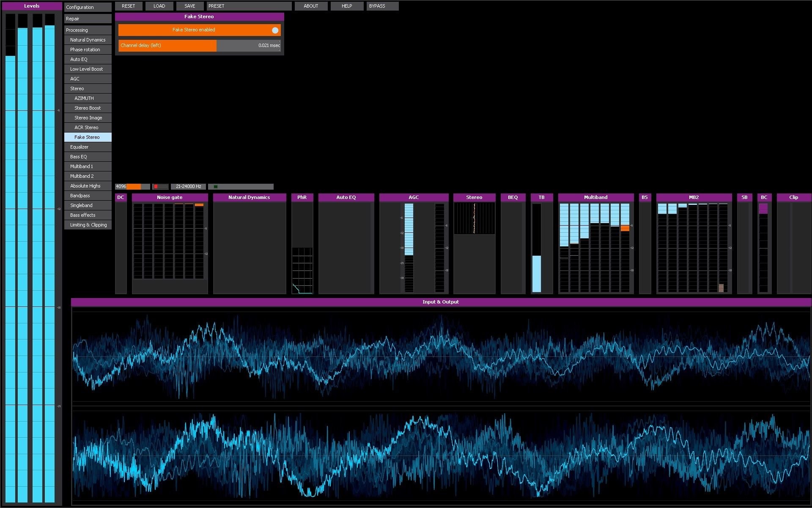The width and height of the screenshot is (812, 508).
Task: Expand the Configuration section
Action: click(x=88, y=7)
